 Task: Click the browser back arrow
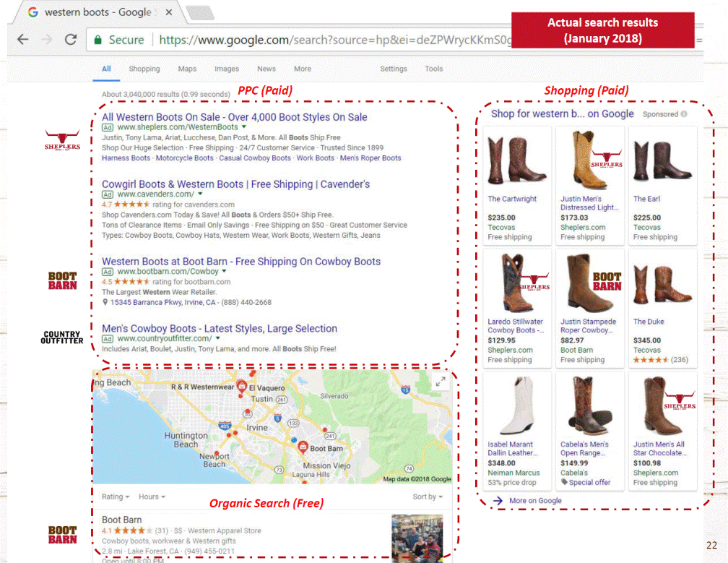[x=22, y=40]
